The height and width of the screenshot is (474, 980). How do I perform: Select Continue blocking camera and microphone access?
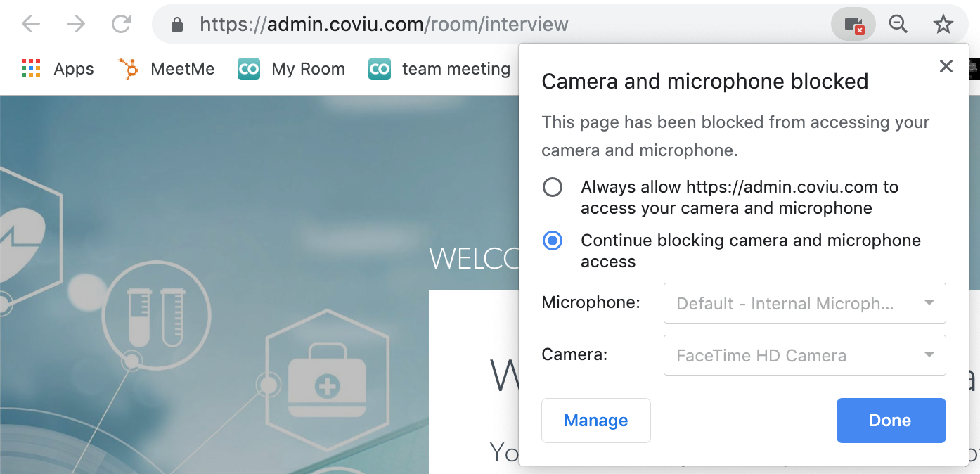(x=553, y=241)
